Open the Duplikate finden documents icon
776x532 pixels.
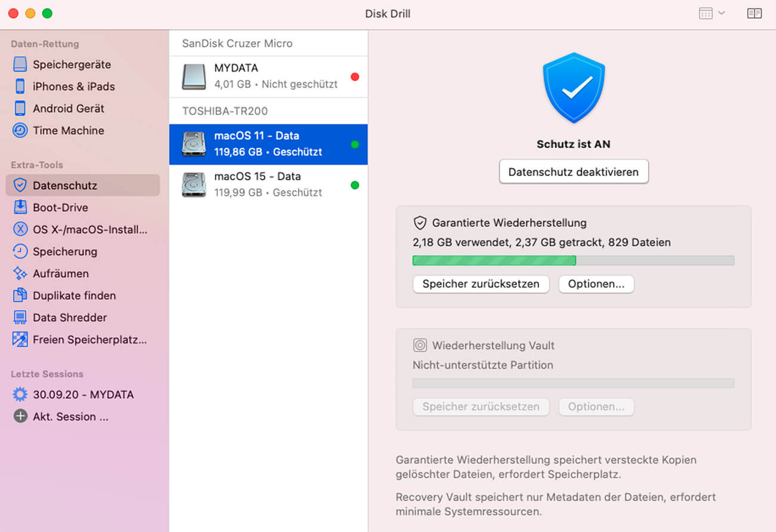[20, 296]
